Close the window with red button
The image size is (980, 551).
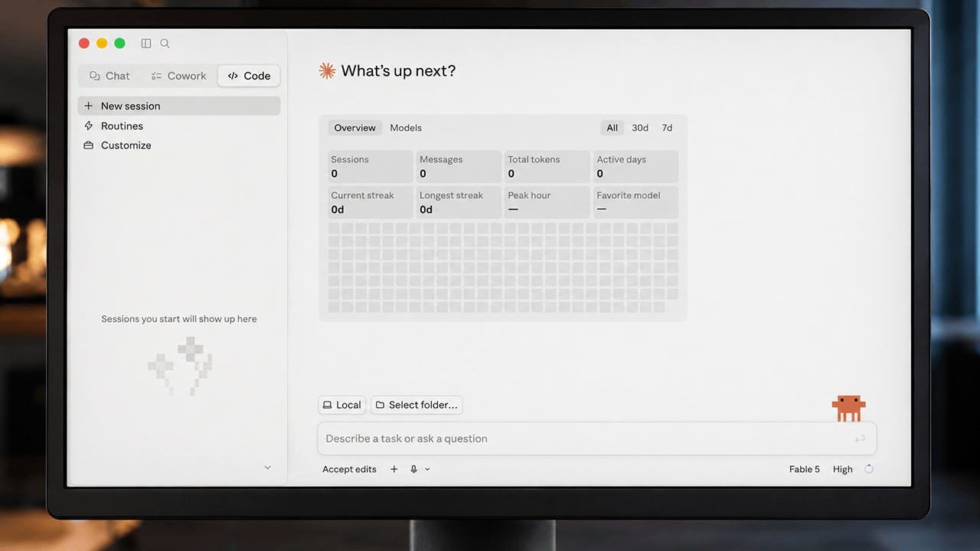click(x=84, y=44)
